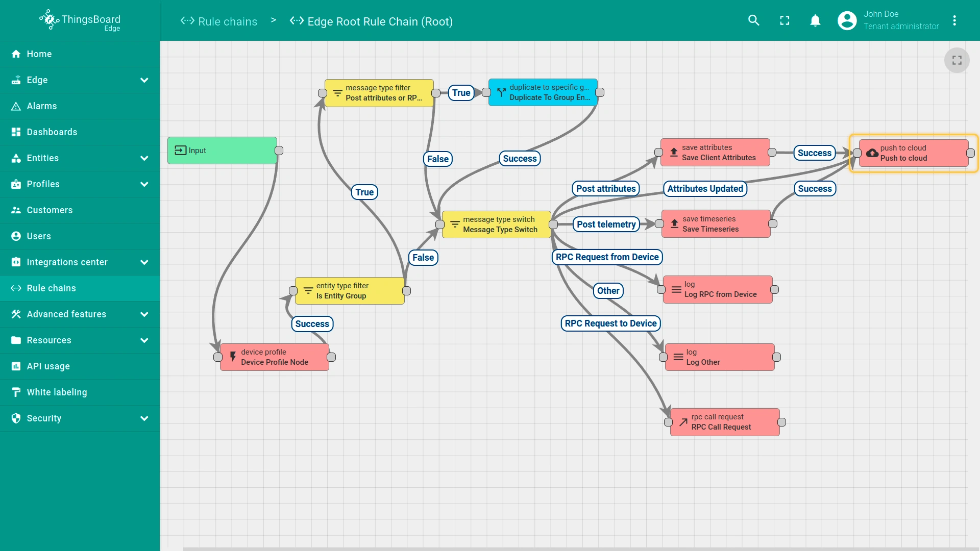Open the API usage menu item
Viewport: 980px width, 551px height.
point(48,366)
